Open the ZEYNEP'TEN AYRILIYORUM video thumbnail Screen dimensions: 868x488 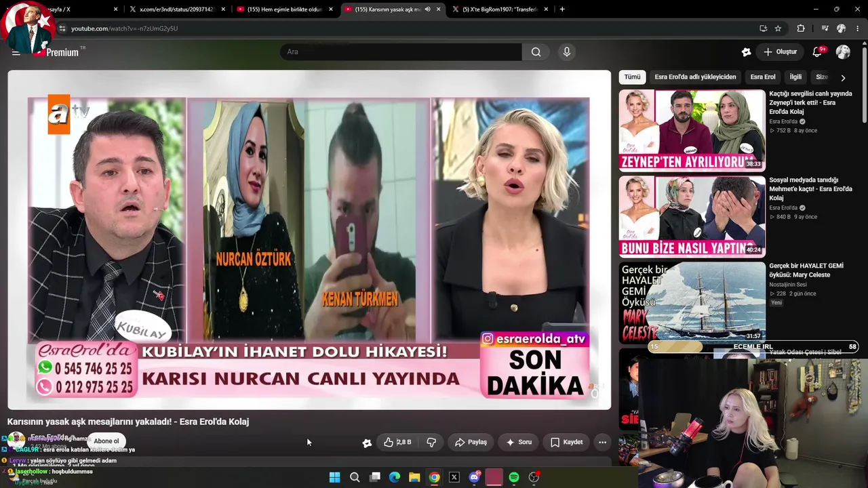(692, 130)
